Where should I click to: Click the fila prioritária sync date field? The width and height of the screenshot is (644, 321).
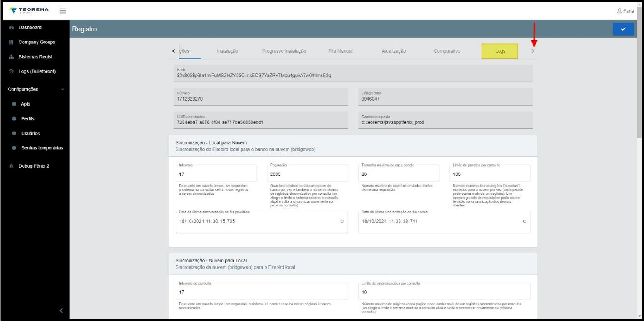click(261, 222)
